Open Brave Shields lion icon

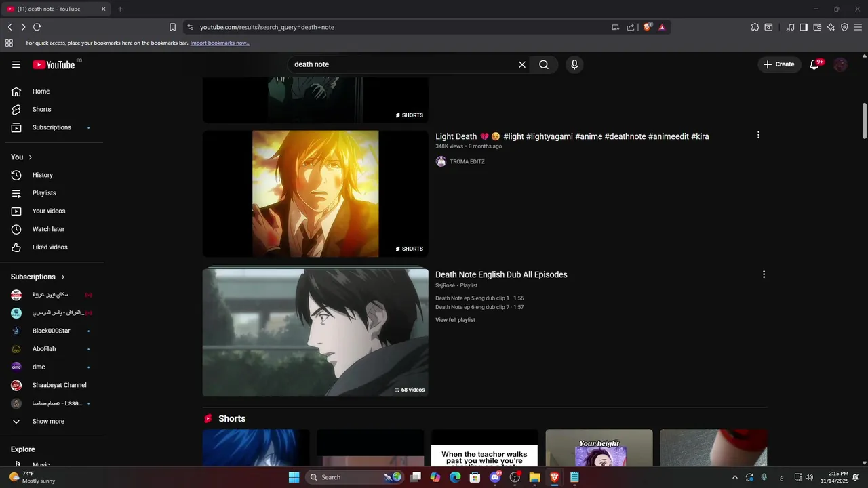pos(648,27)
